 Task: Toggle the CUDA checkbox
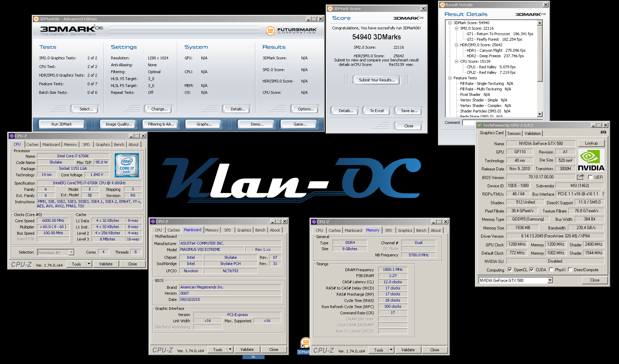click(532, 270)
